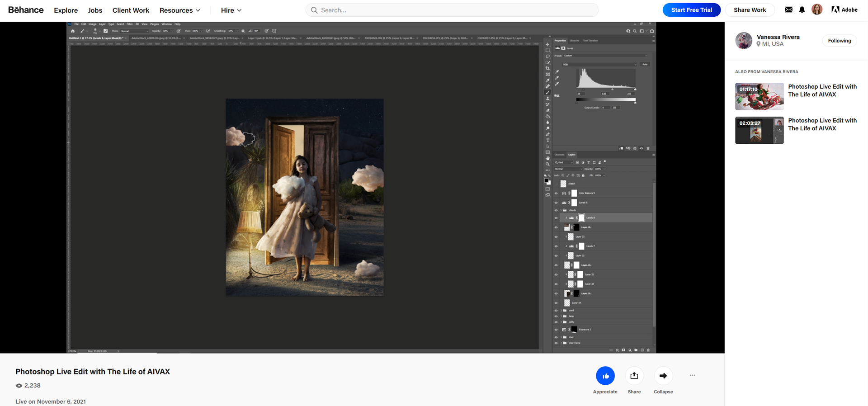Click the trash icon in Layers panel
868x406 pixels.
point(648,350)
